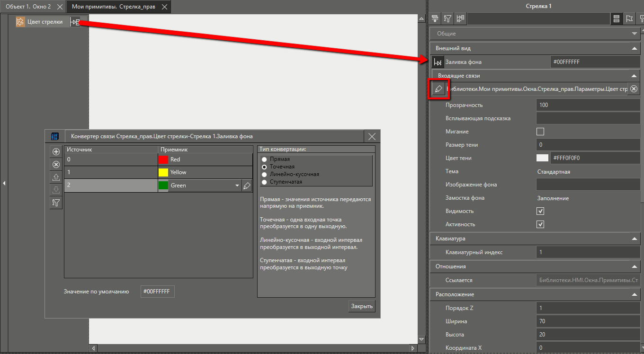Collapse the Клавиатура section
This screenshot has height=354, width=644.
click(634, 239)
